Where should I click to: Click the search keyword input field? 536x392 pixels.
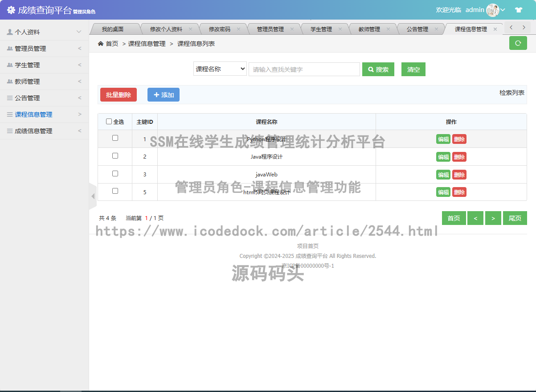(304, 69)
